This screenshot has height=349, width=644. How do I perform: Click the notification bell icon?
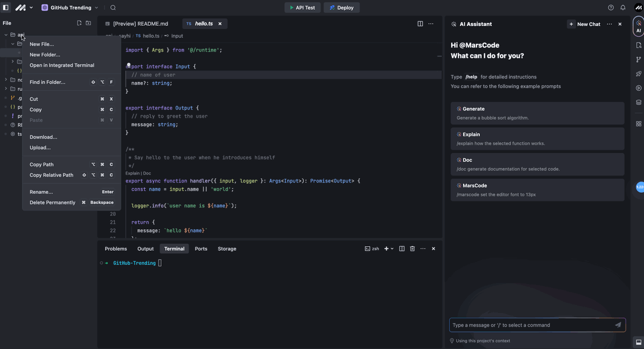click(623, 8)
